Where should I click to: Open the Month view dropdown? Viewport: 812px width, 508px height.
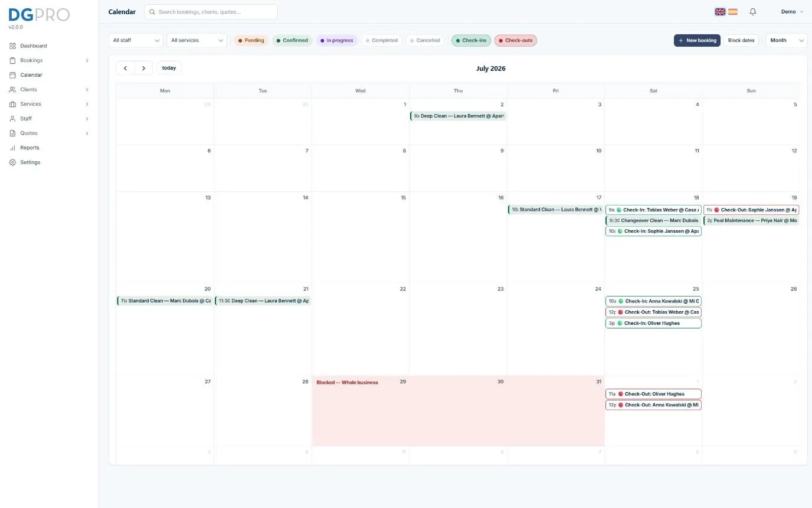click(786, 40)
